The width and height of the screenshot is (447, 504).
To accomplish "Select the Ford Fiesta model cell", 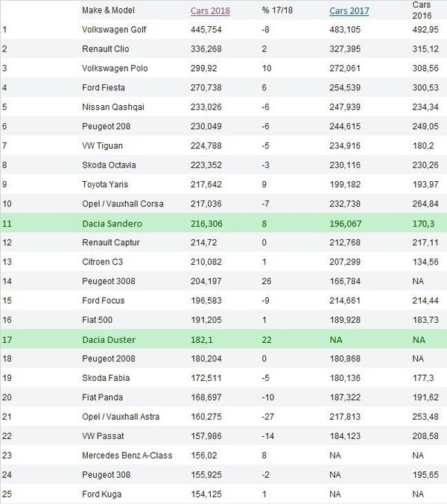I will pyautogui.click(x=107, y=87).
